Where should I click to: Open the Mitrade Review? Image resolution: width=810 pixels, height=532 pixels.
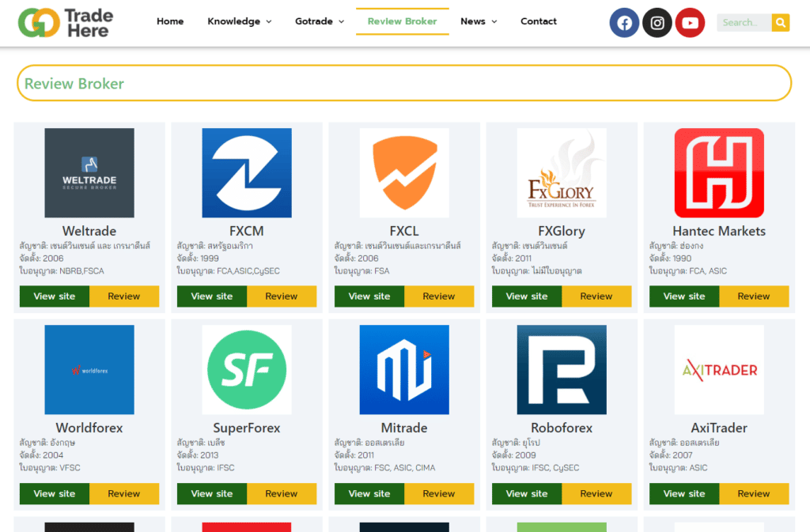point(439,493)
